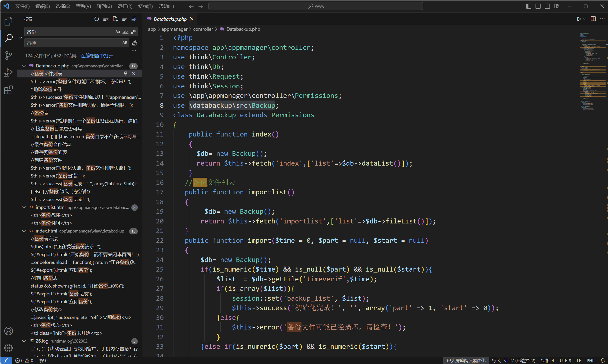608x364 pixels.
Task: Collapse the replace field toggle chevron
Action: coord(20,37)
